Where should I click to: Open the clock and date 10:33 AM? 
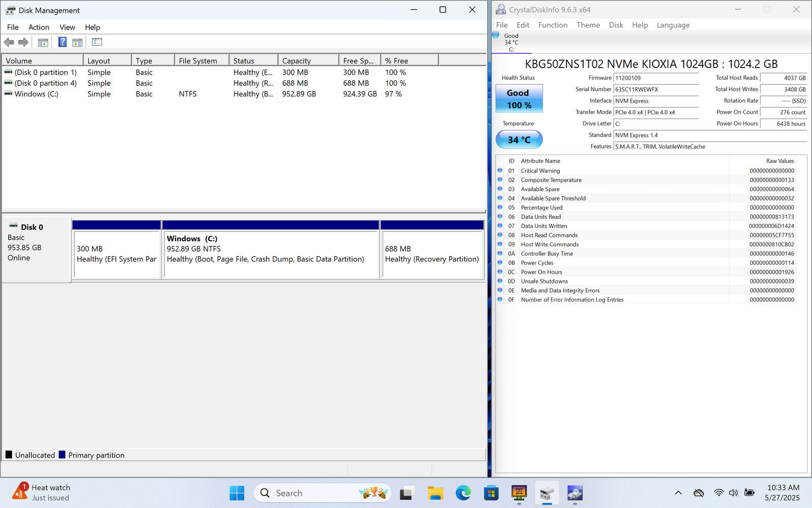point(783,493)
